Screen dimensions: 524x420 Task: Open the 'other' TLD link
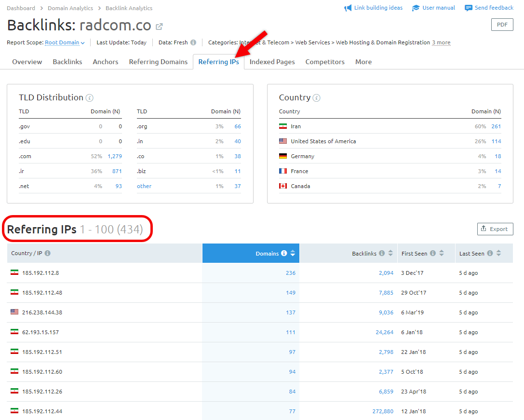(x=144, y=186)
